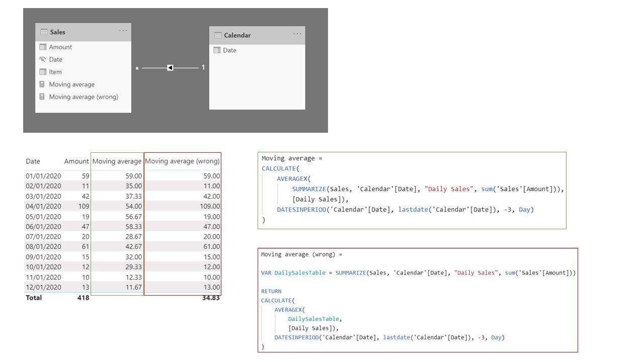Viewport: 644px width, 362px height.
Task: Click the Calendar table title
Action: 237,35
